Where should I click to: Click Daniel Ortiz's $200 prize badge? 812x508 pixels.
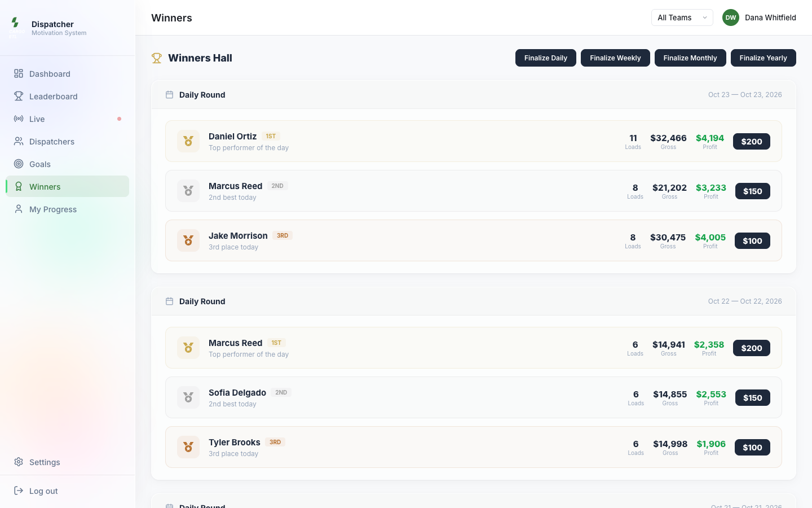pyautogui.click(x=752, y=142)
